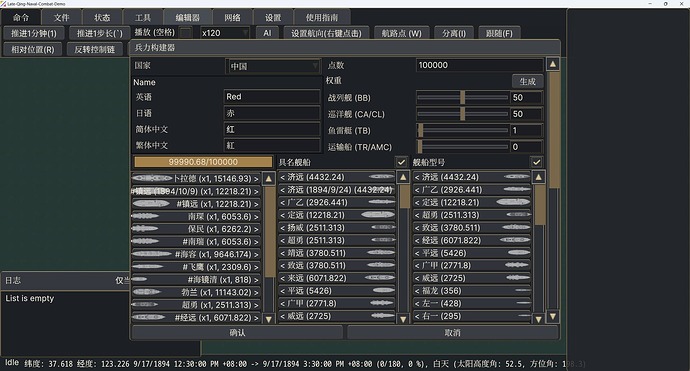Switch to the 设置 tab

tap(273, 18)
